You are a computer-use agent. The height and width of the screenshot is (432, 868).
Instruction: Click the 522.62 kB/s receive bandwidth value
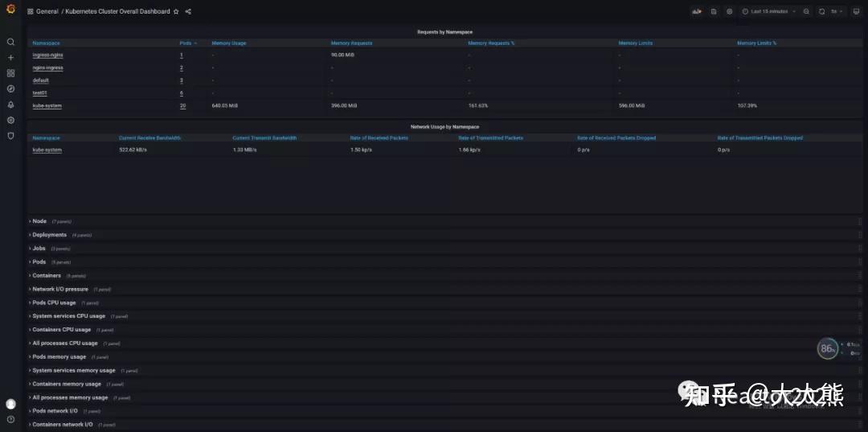click(x=133, y=150)
